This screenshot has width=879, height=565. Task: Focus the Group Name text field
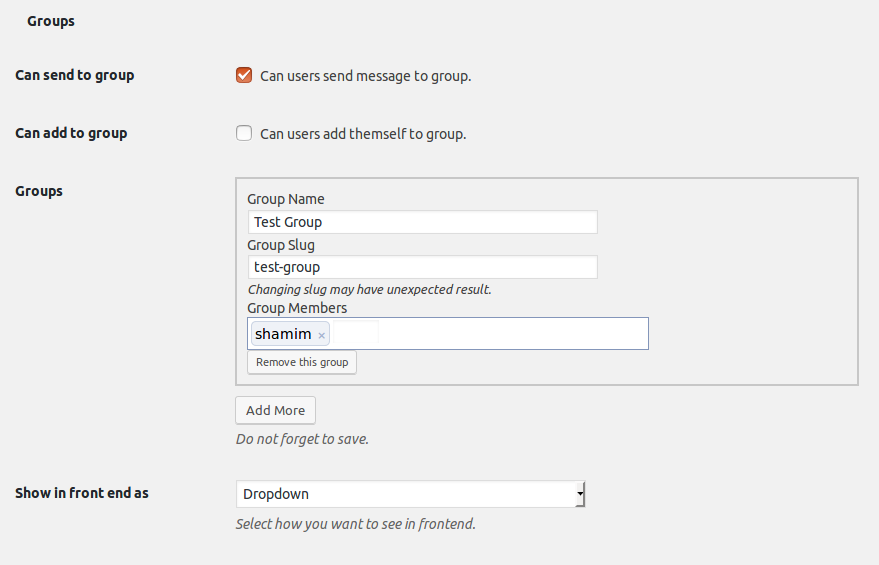[422, 222]
